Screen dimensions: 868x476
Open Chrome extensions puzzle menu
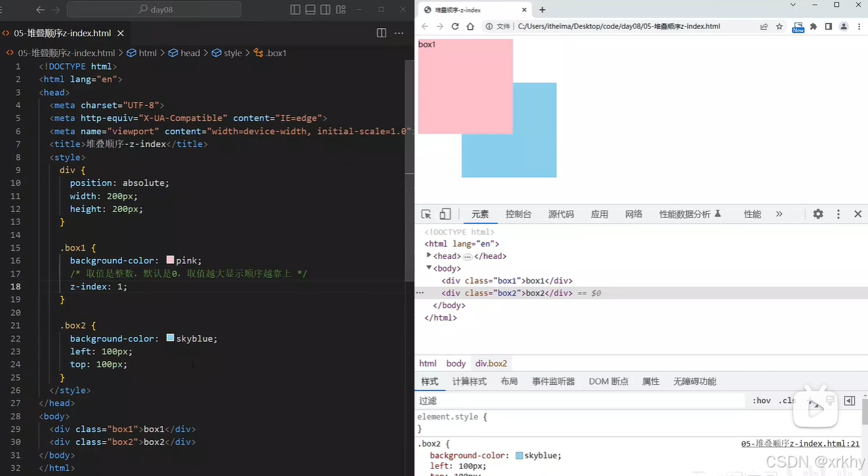tap(814, 27)
